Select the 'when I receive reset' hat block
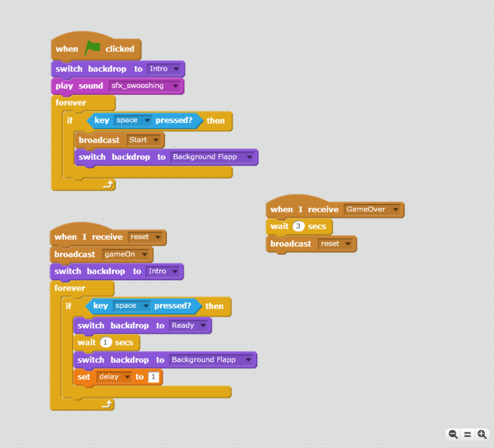Image resolution: width=494 pixels, height=448 pixels. (x=88, y=237)
